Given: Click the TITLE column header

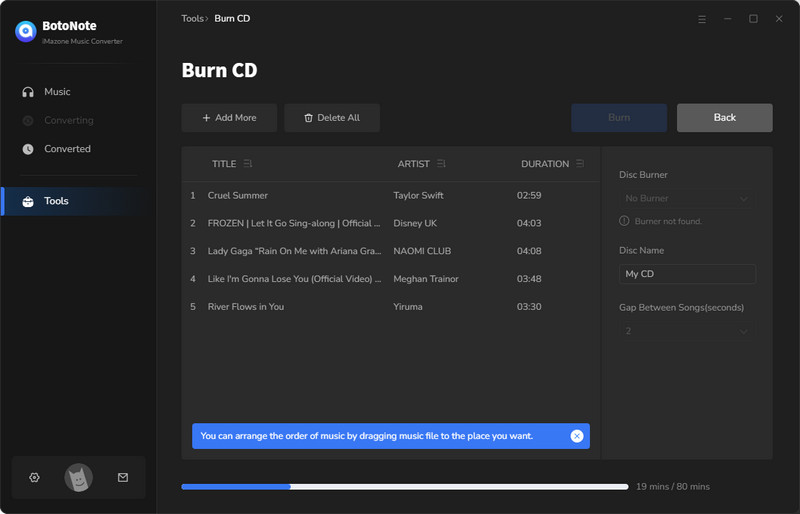Looking at the screenshot, I should coord(224,164).
